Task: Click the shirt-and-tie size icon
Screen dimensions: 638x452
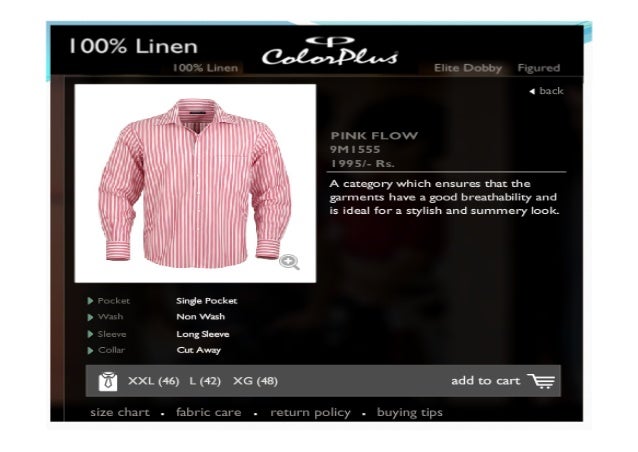Action: [108, 381]
